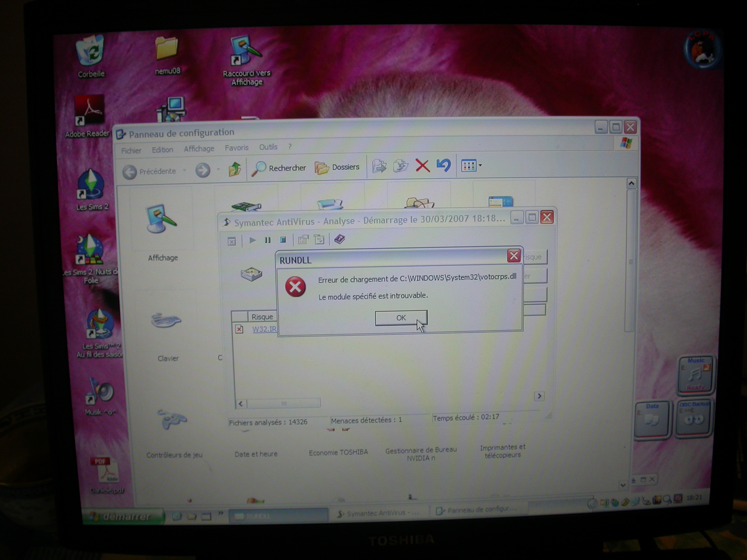This screenshot has width=747, height=560.
Task: Open the Fichier menu
Action: coord(131,151)
